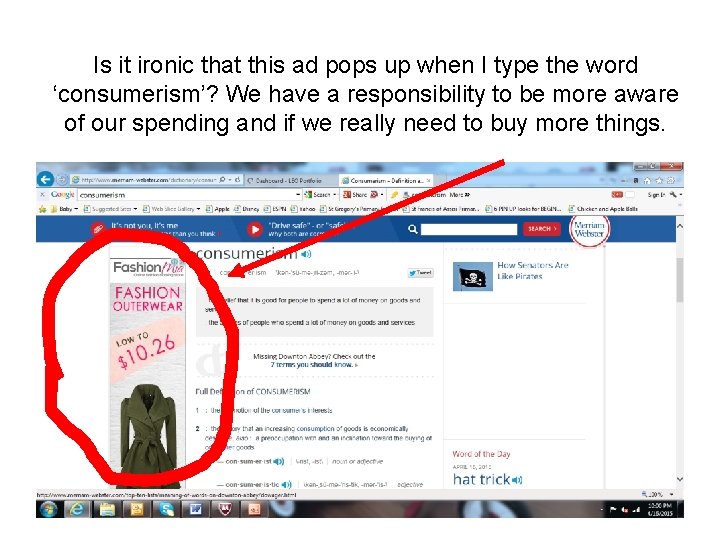The image size is (720, 540).
Task: Play the 'Drive safe' video icon
Action: (x=254, y=229)
